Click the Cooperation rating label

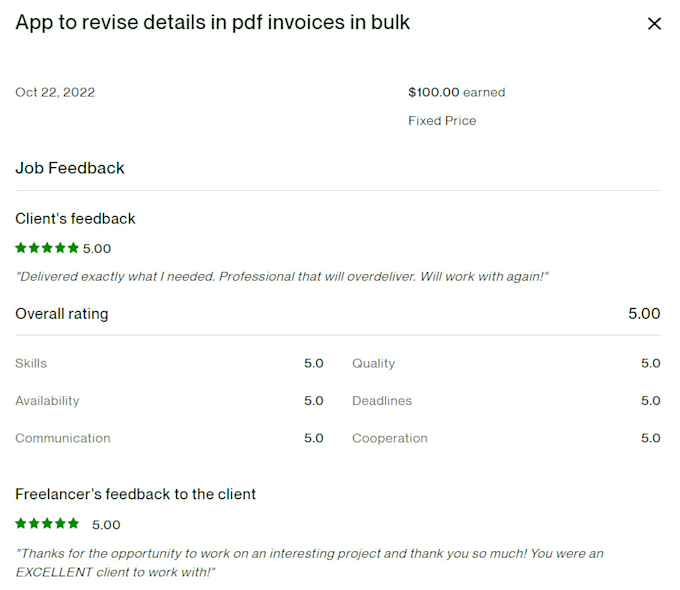tap(390, 438)
